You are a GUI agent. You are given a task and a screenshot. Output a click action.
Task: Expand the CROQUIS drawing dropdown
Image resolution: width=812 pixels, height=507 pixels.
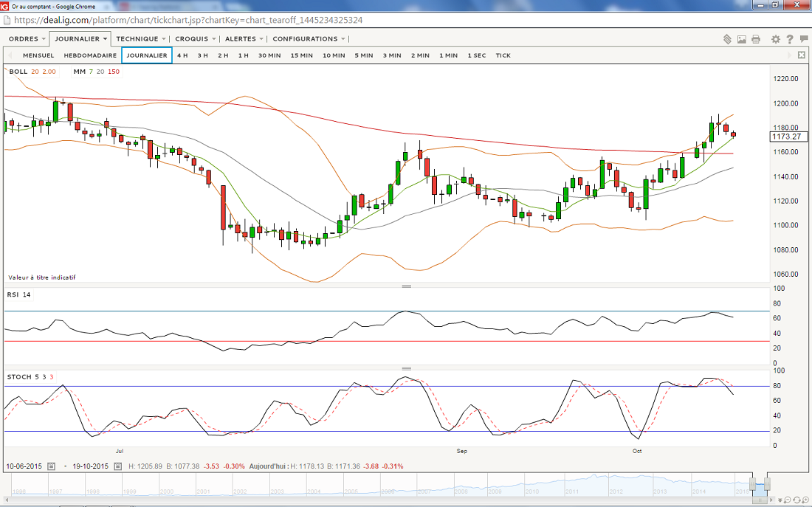(x=196, y=39)
